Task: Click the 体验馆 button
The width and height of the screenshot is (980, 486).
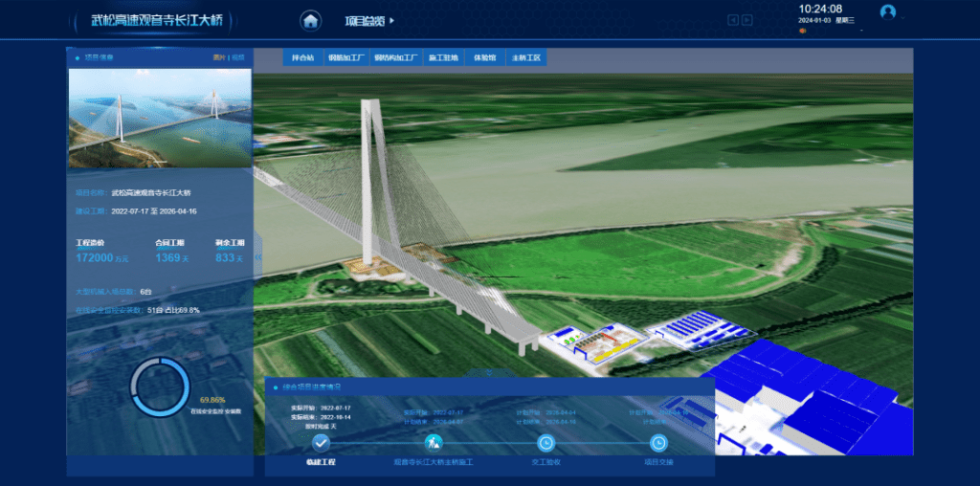Action: coord(485,57)
